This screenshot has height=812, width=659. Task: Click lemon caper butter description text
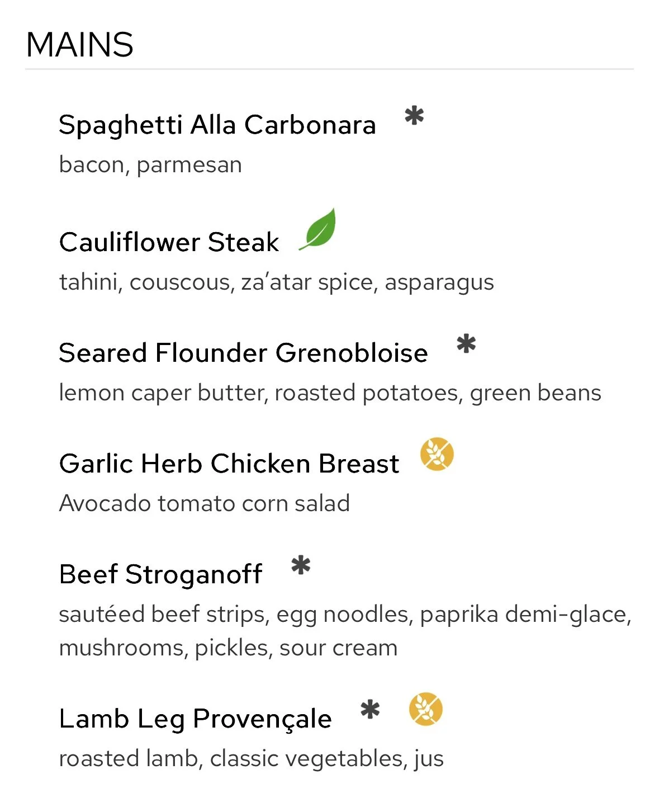click(x=330, y=393)
